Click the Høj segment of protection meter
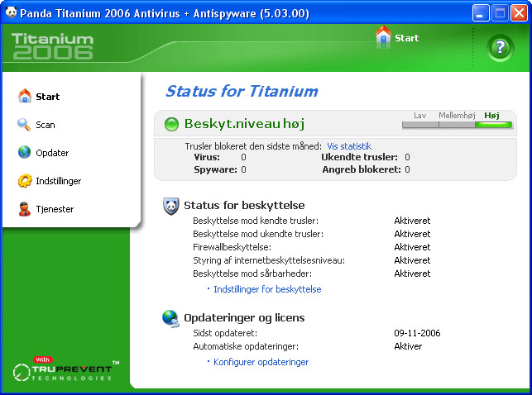The width and height of the screenshot is (532, 395). (x=493, y=125)
